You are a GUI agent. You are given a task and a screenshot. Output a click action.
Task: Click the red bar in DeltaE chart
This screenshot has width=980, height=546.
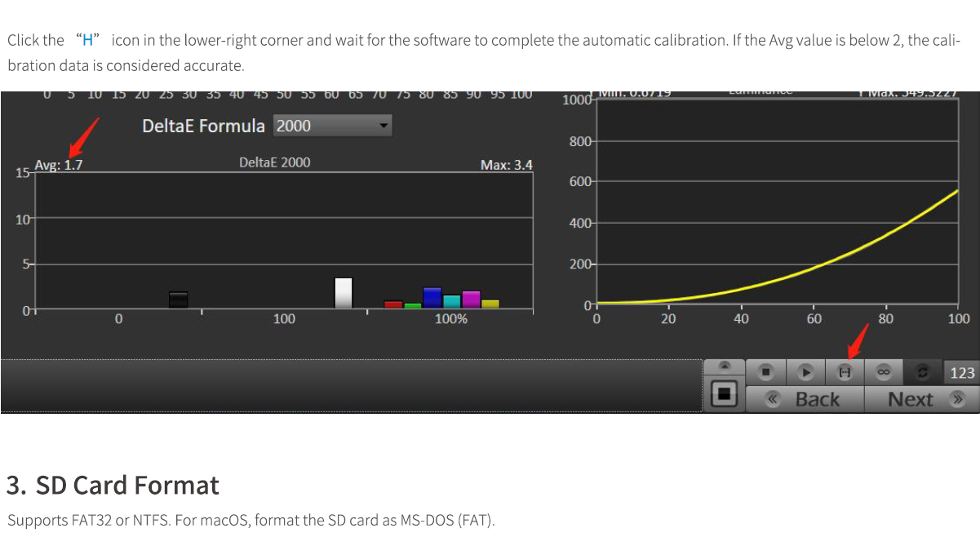393,304
